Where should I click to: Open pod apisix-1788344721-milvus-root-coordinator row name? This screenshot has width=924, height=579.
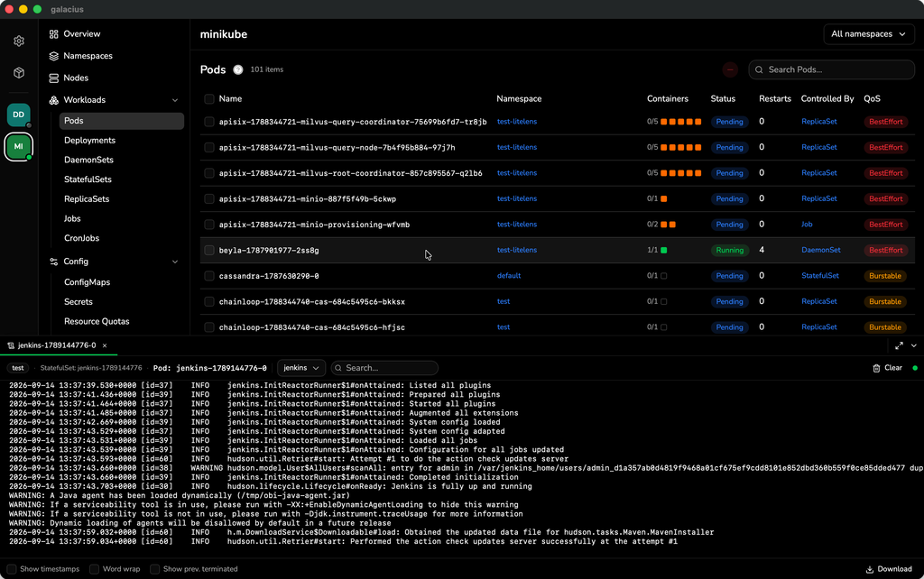tap(351, 173)
